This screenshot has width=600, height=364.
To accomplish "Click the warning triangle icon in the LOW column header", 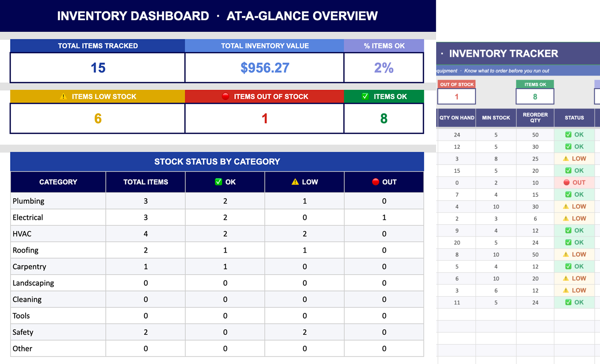I will (x=295, y=182).
